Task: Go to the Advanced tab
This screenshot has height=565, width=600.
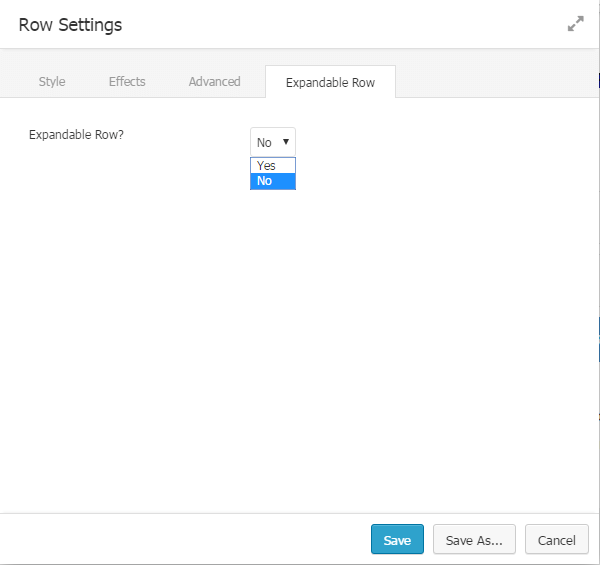Action: coord(214,81)
